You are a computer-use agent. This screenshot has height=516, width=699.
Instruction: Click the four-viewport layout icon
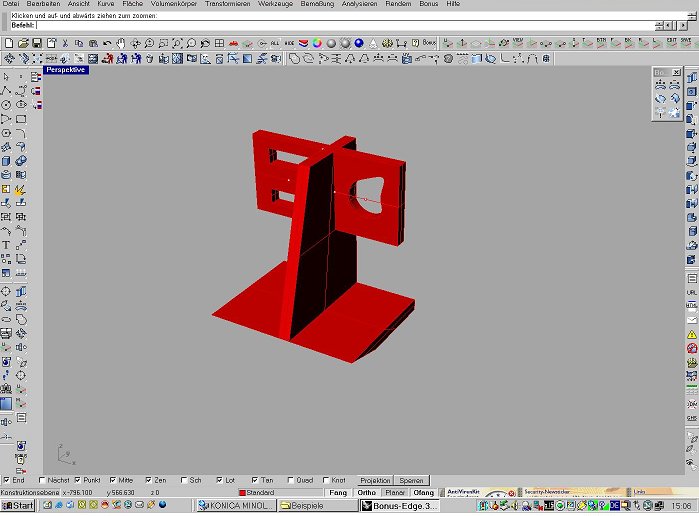pyautogui.click(x=219, y=43)
